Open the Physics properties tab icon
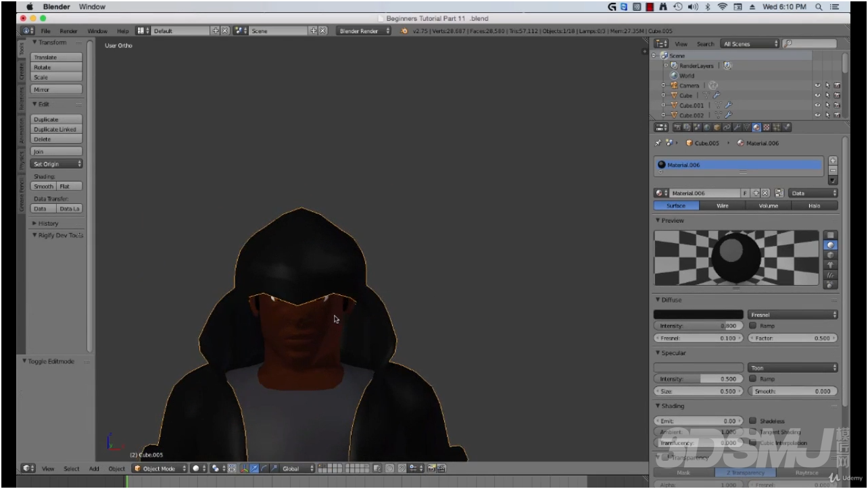The width and height of the screenshot is (868, 489). coord(786,127)
